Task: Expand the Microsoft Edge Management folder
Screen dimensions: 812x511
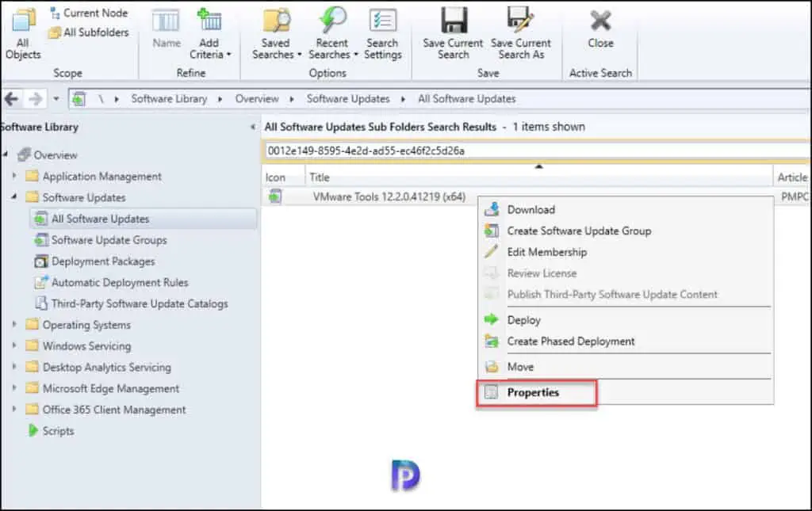Action: [x=14, y=388]
